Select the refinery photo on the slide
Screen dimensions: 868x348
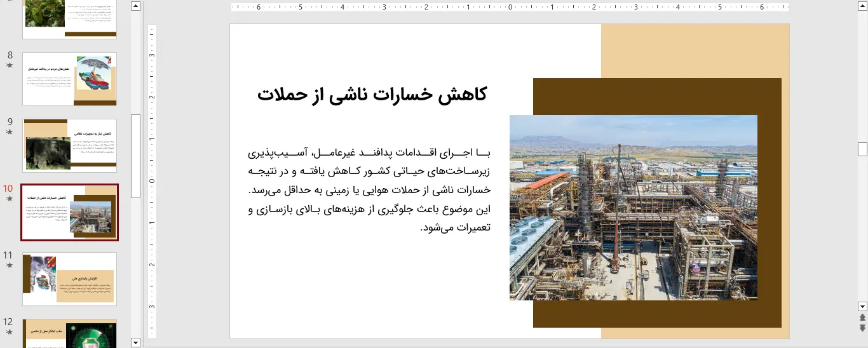tap(634, 208)
